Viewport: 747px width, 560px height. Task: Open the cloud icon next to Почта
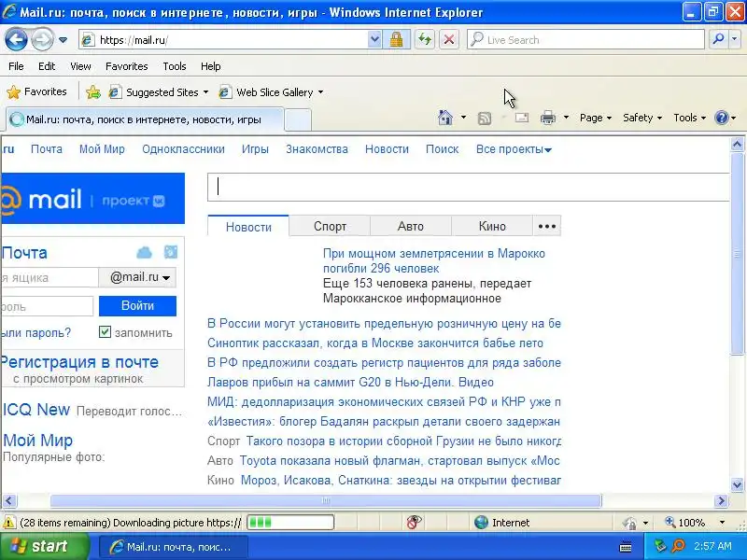click(145, 252)
